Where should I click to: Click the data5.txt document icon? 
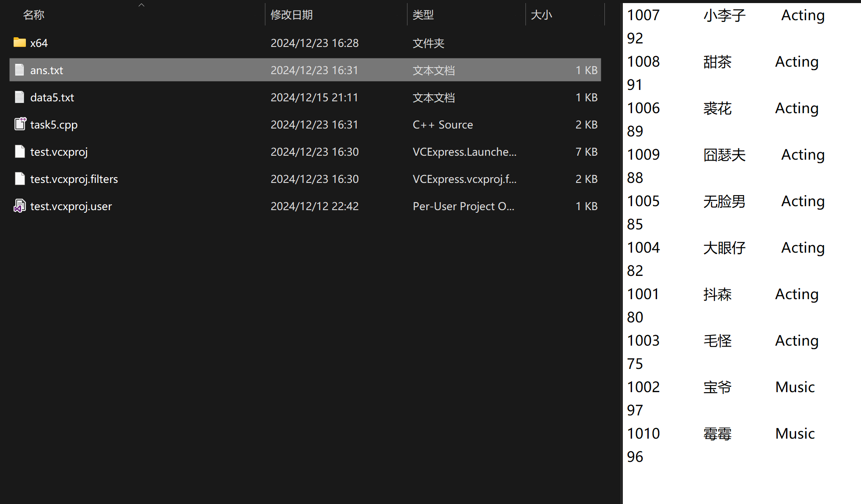click(x=19, y=97)
